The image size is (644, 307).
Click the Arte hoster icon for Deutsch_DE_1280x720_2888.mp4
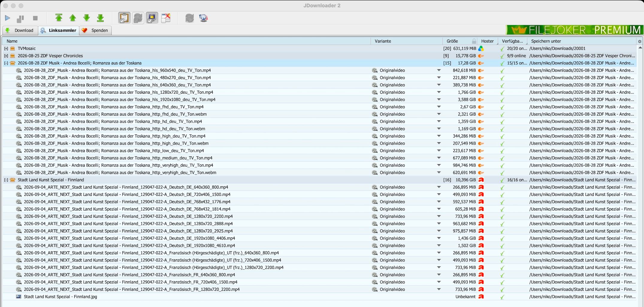tap(481, 224)
